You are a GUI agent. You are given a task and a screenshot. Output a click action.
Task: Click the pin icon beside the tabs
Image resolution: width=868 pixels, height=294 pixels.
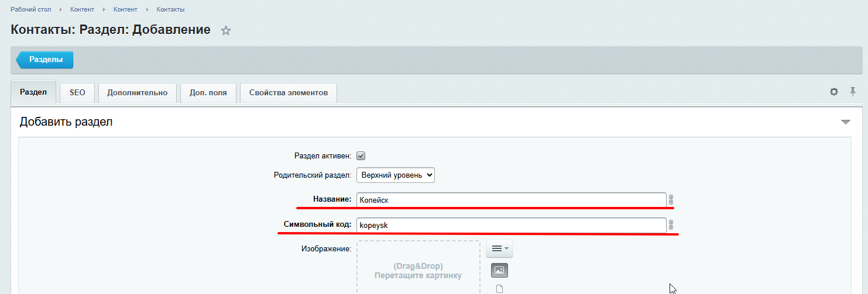click(x=853, y=91)
